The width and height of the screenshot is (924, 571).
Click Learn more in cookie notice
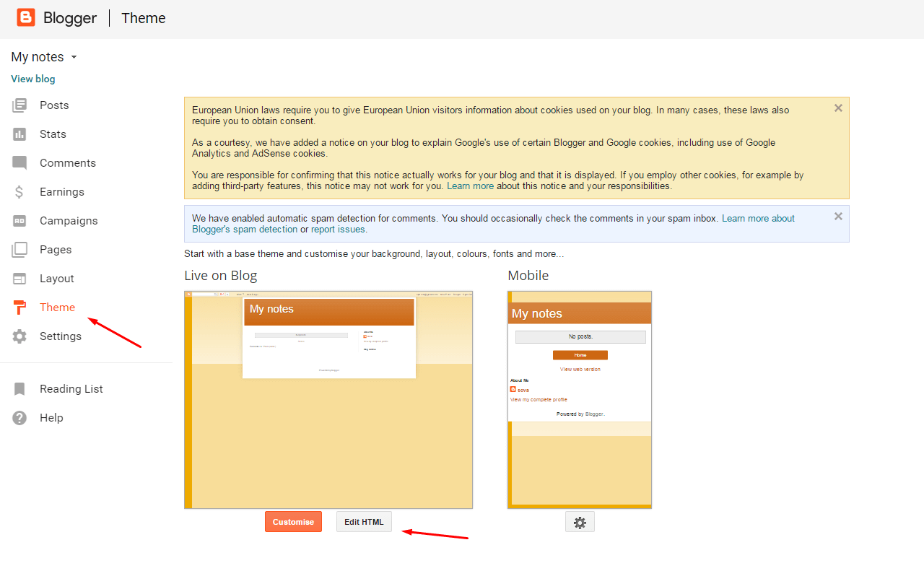(470, 186)
